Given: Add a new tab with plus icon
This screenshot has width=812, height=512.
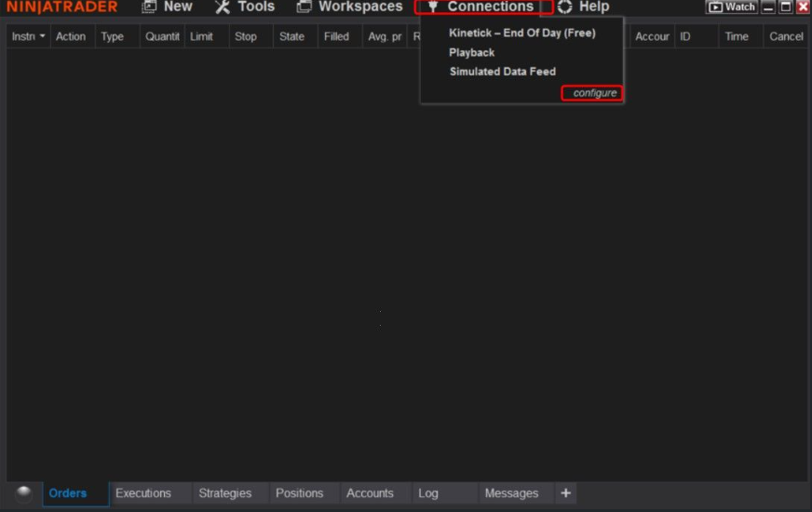Looking at the screenshot, I should [565, 493].
